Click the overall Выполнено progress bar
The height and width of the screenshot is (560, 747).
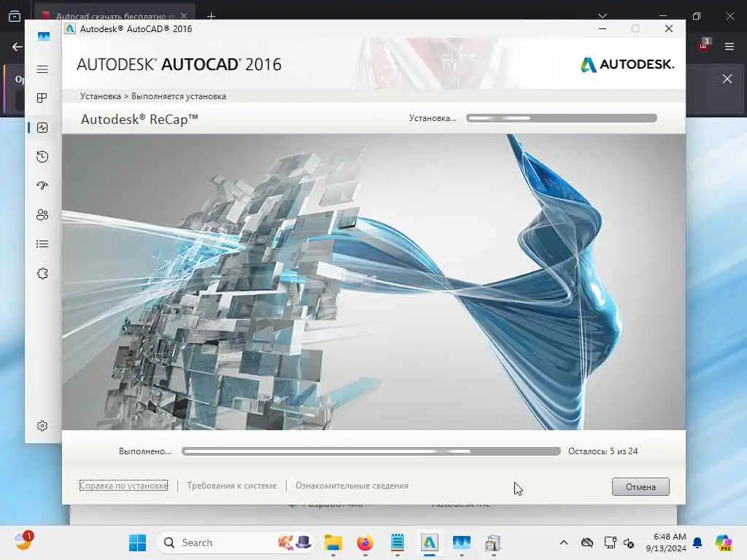(371, 451)
